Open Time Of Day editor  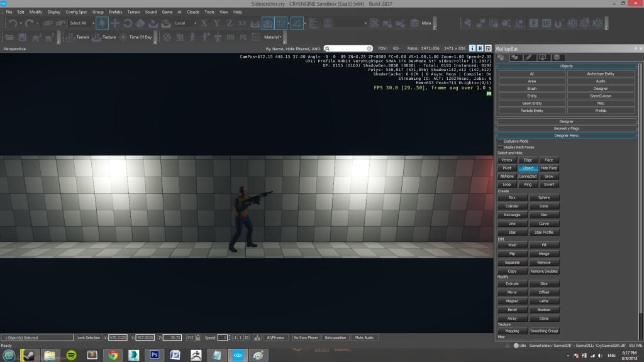(x=136, y=37)
